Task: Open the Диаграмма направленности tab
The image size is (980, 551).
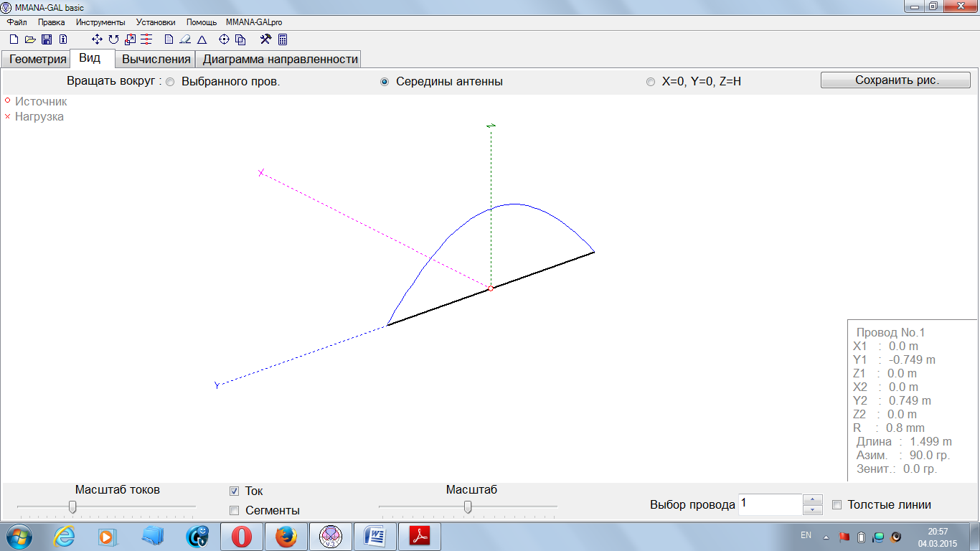Action: coord(280,60)
